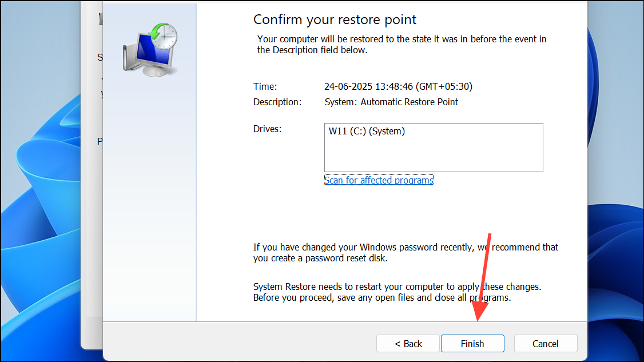Click the Time: label
The width and height of the screenshot is (644, 362).
coord(265,87)
